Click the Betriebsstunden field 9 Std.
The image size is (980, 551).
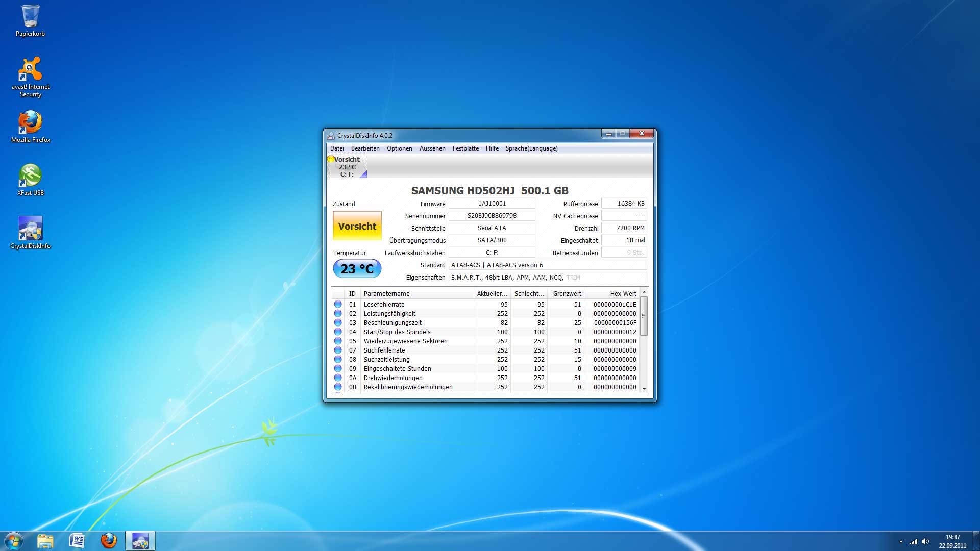pyautogui.click(x=624, y=253)
